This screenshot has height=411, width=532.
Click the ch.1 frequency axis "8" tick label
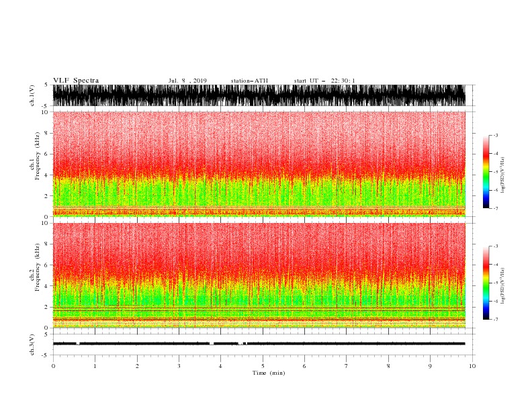coord(46,133)
